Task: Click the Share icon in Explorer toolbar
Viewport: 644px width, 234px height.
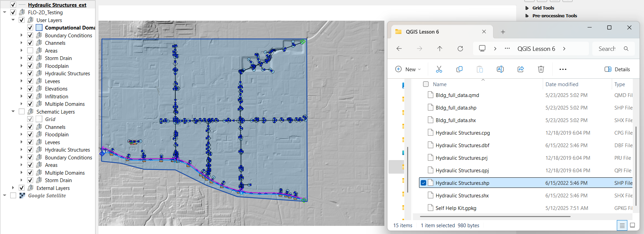Action: 520,69
